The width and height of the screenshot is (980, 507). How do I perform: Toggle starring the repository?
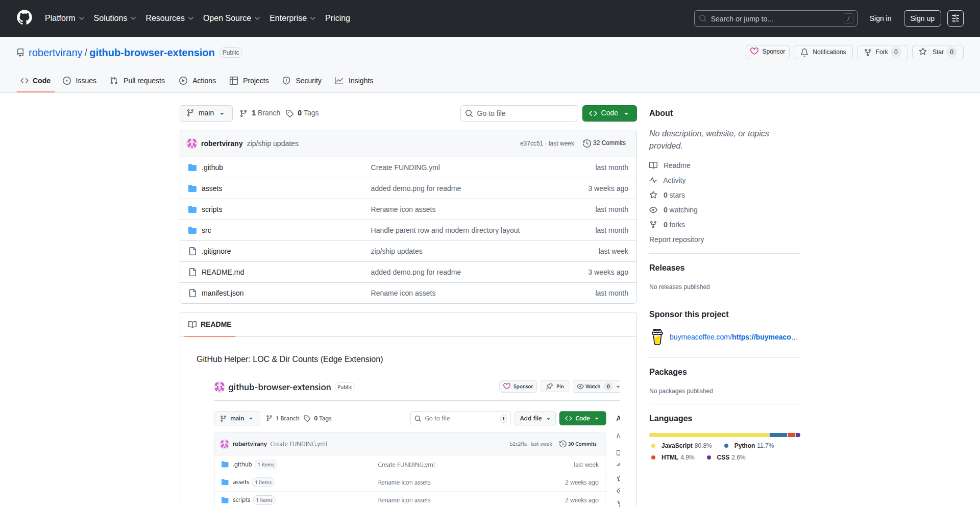click(x=937, y=52)
